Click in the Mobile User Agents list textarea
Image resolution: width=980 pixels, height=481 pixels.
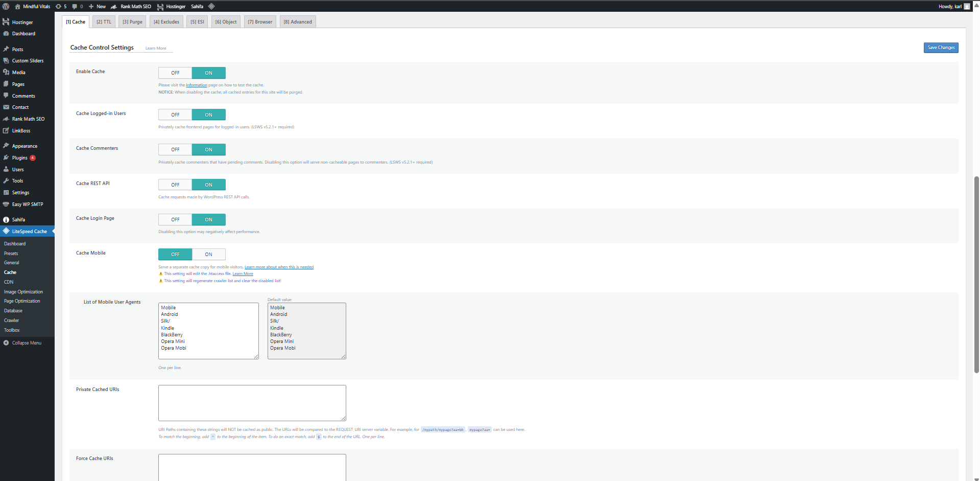click(x=208, y=331)
